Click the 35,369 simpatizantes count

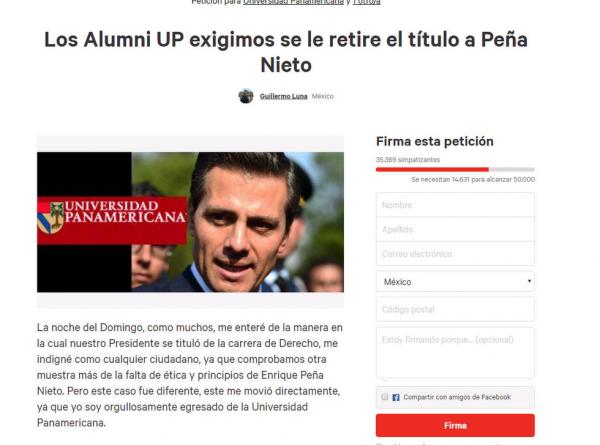coord(400,159)
